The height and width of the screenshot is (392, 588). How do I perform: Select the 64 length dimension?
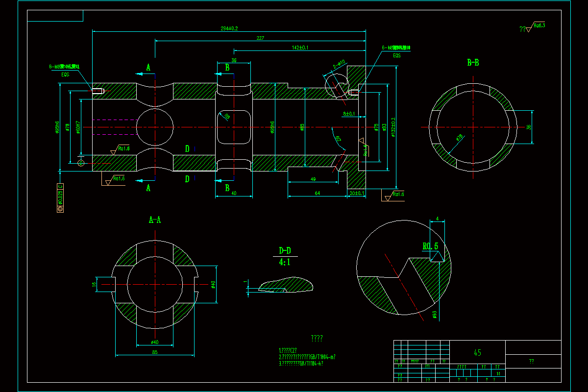[x=318, y=194]
